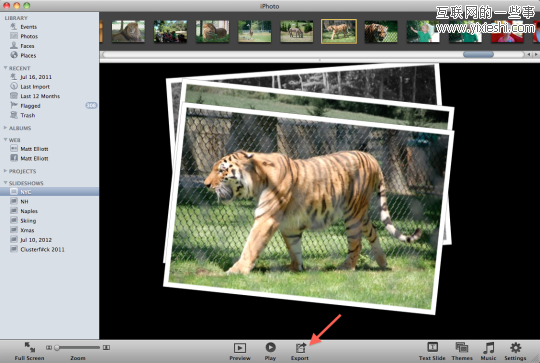Play the slideshow
This screenshot has height=363, width=540.
coord(270,351)
